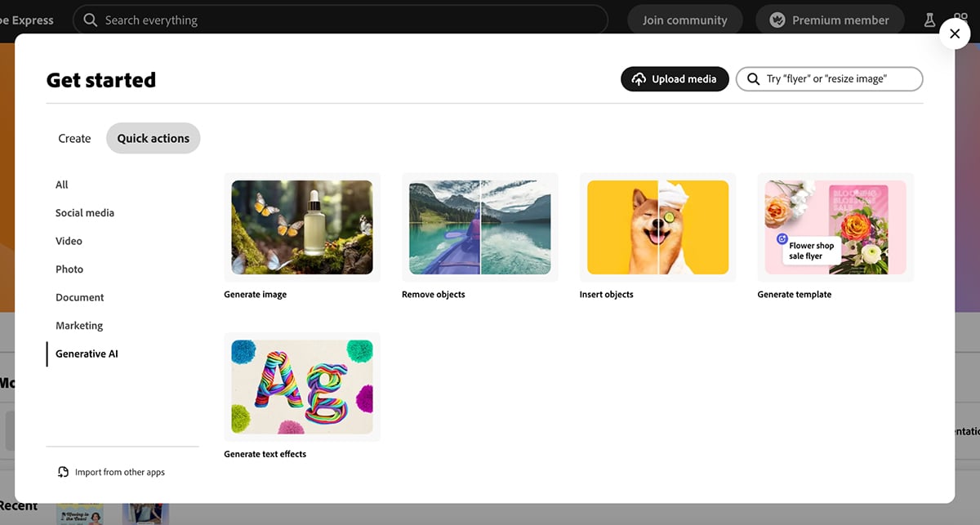
Task: Click the magnifier icon in Search everything
Action: point(91,20)
